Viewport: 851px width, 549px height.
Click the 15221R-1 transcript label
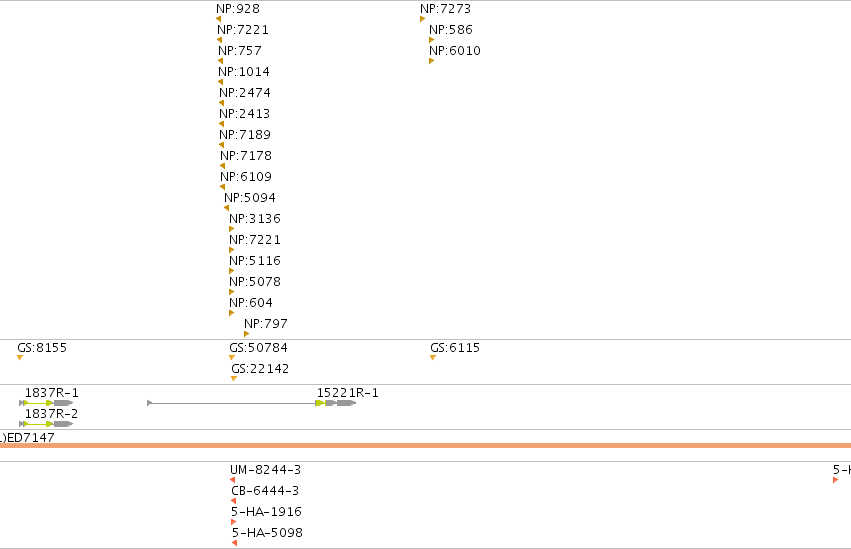tap(348, 393)
